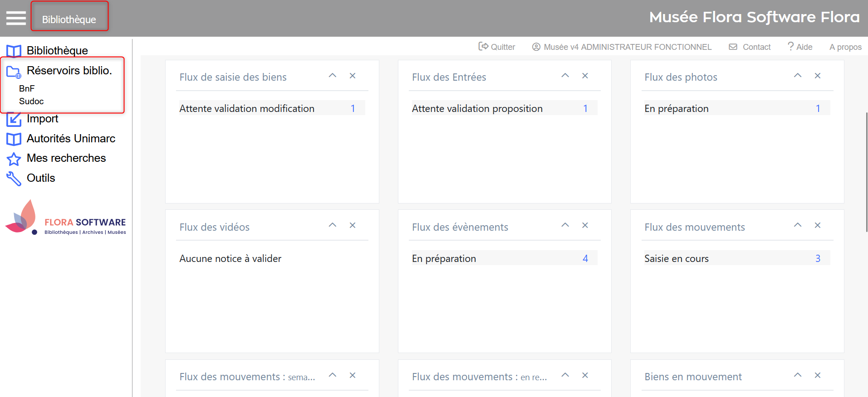Click the Mes recherches star icon
The image size is (868, 397).
[14, 159]
